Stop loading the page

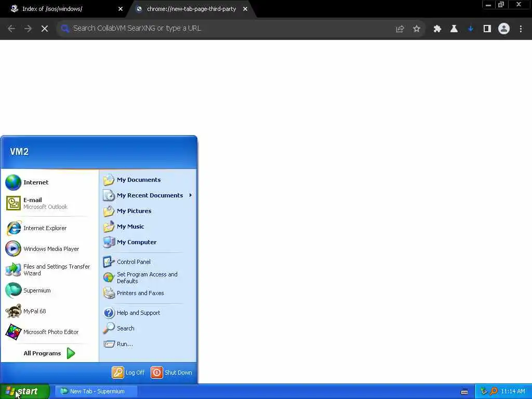pyautogui.click(x=45, y=29)
